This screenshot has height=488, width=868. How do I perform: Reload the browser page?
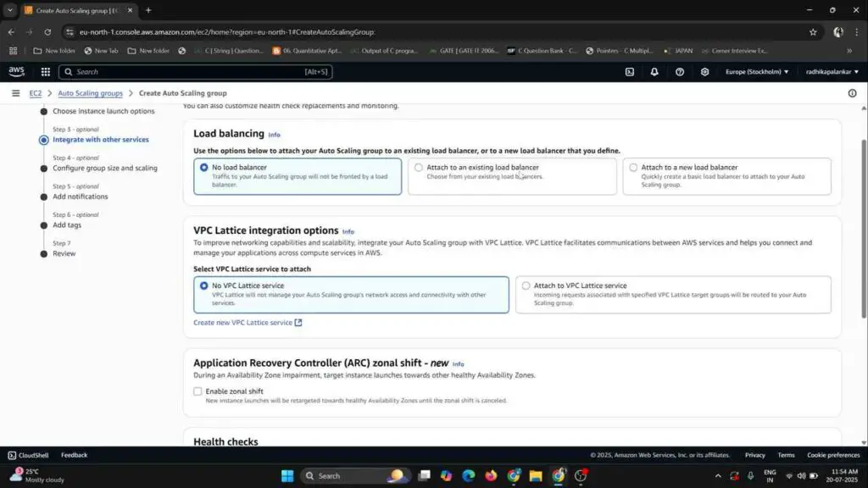point(47,32)
